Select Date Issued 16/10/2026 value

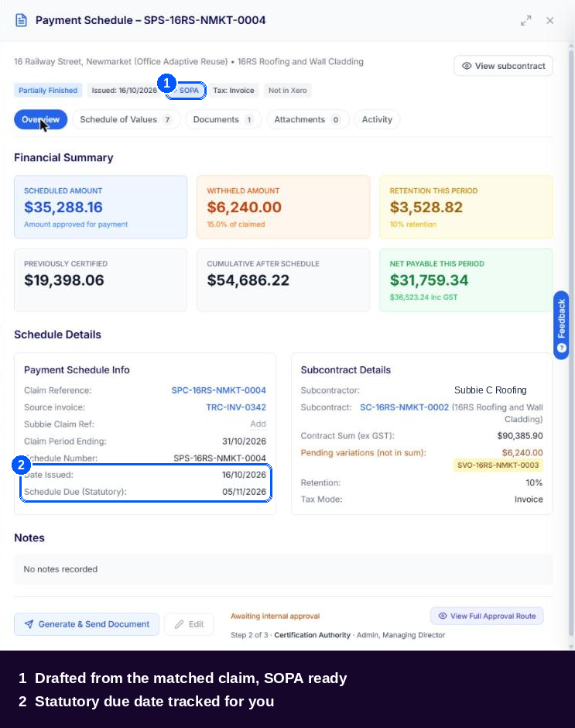point(244,475)
